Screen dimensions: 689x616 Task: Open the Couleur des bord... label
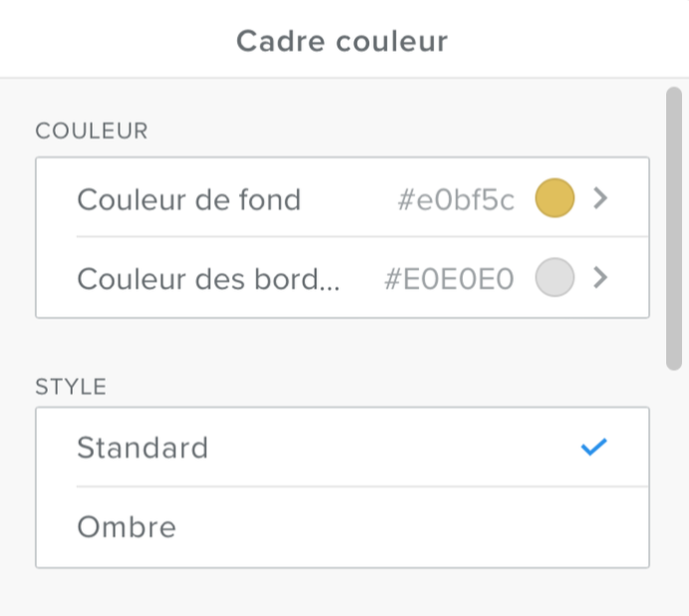[x=208, y=279]
